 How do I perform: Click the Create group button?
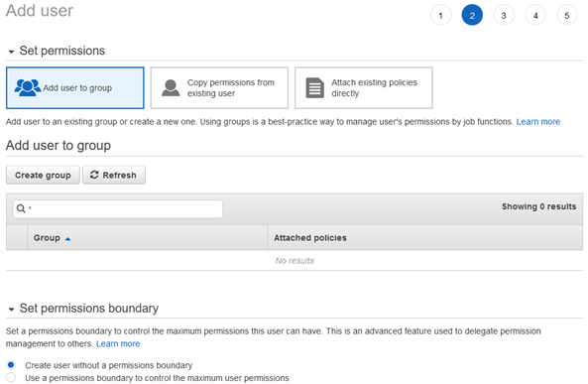click(43, 175)
